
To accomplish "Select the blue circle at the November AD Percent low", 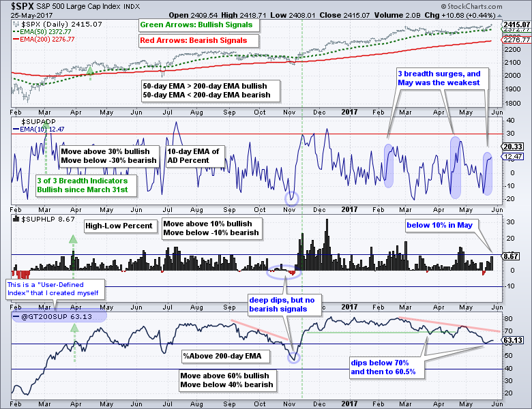I will 293,198.
